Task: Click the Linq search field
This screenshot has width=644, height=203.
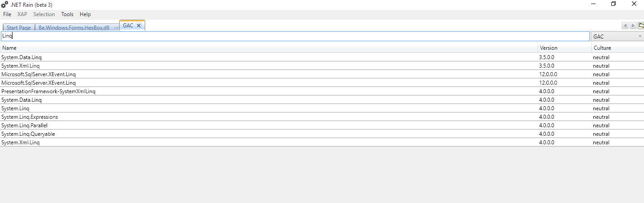Action: (x=295, y=36)
